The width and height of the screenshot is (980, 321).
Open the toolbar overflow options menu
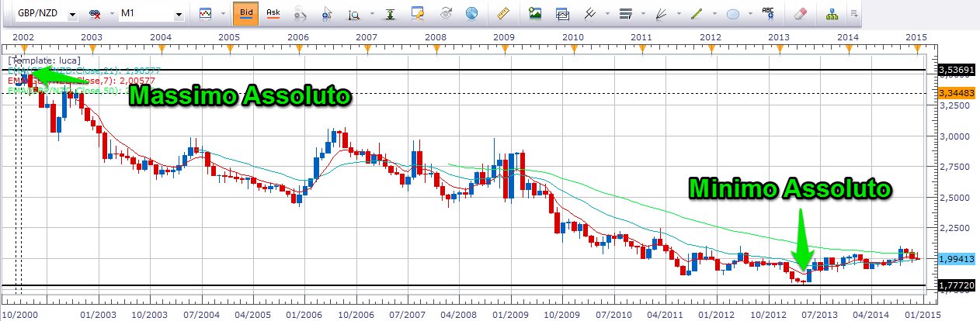click(x=855, y=13)
